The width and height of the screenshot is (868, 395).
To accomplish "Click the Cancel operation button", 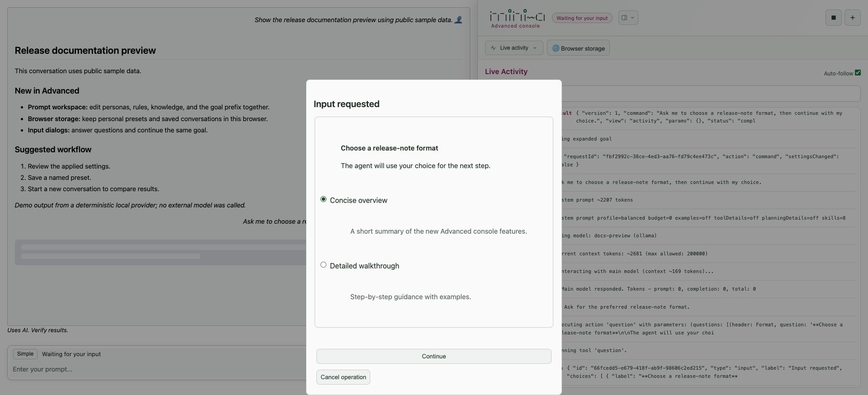I will tap(343, 377).
